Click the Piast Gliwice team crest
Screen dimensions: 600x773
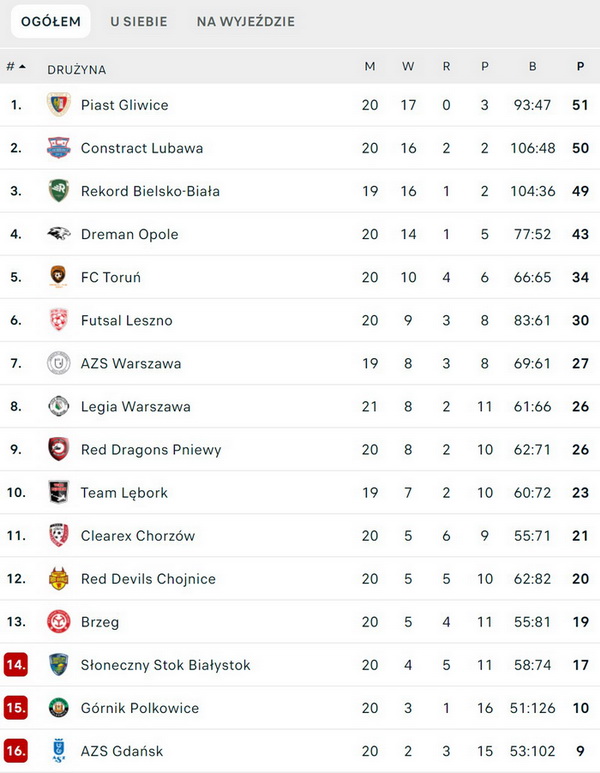tap(59, 105)
